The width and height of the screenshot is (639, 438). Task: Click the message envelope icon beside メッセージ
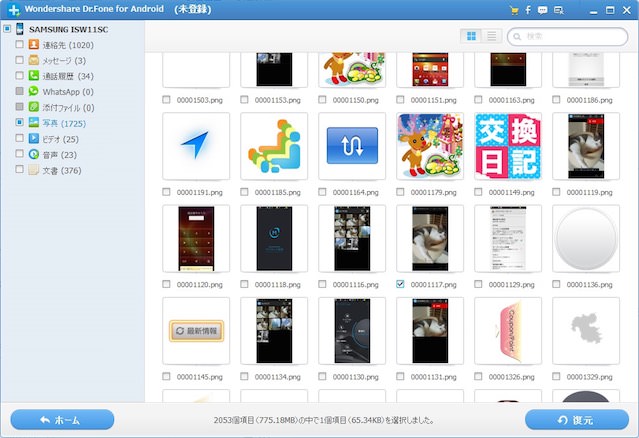tap(34, 60)
